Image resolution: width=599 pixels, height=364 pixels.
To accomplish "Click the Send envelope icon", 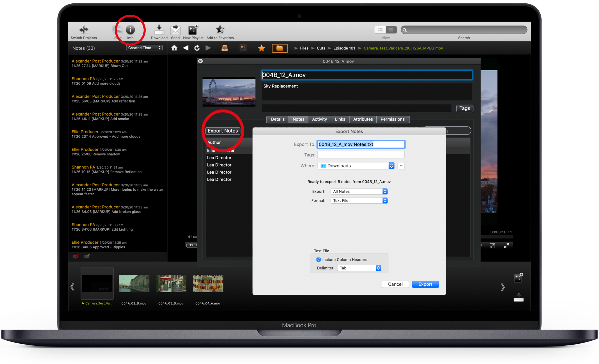I will (x=175, y=30).
